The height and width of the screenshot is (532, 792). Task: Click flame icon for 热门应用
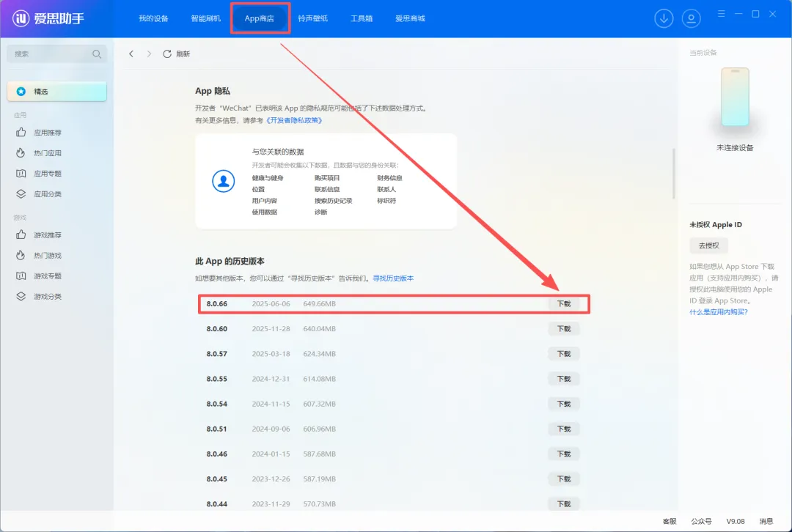tap(21, 153)
